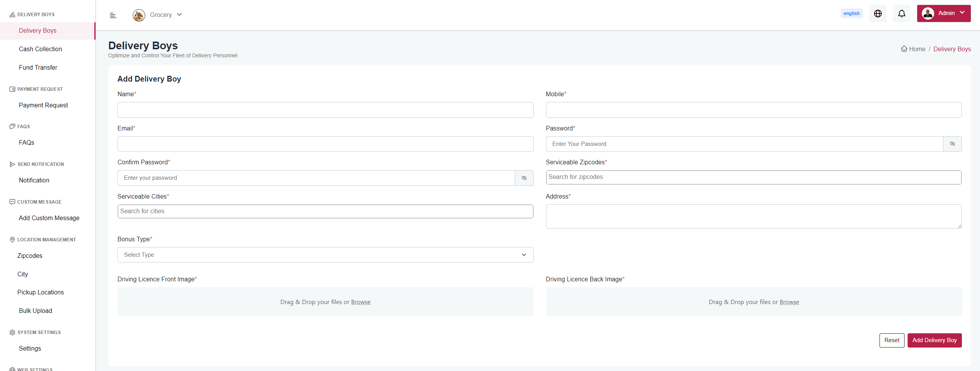The width and height of the screenshot is (980, 371).
Task: Expand the Bonus Type dropdown
Action: tap(325, 255)
